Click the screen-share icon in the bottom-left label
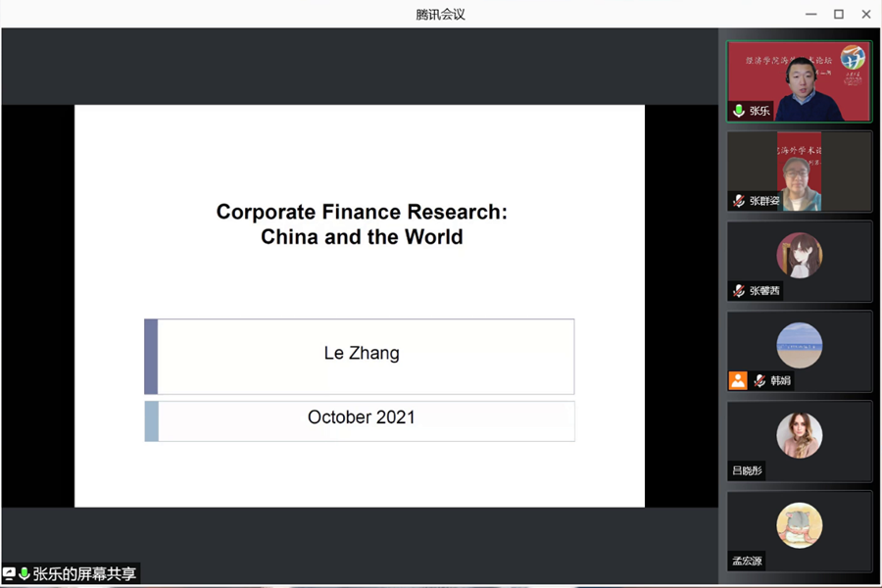This screenshot has height=588, width=882. 9,574
